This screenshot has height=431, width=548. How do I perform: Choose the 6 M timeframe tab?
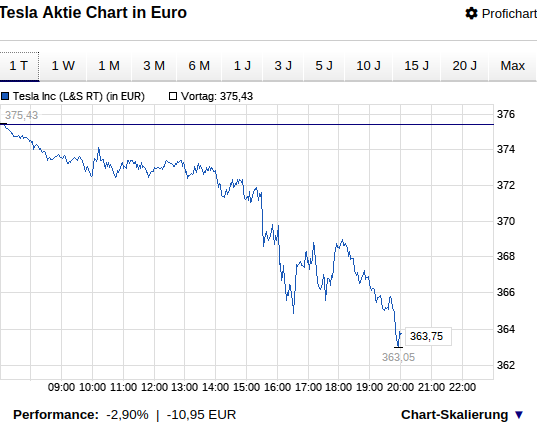coord(199,66)
